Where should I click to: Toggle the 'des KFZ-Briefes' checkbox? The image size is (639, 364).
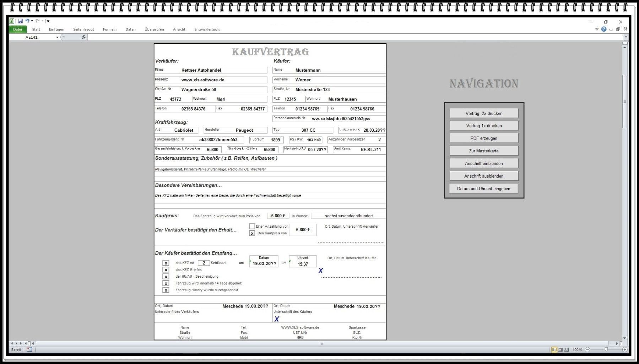[166, 270]
